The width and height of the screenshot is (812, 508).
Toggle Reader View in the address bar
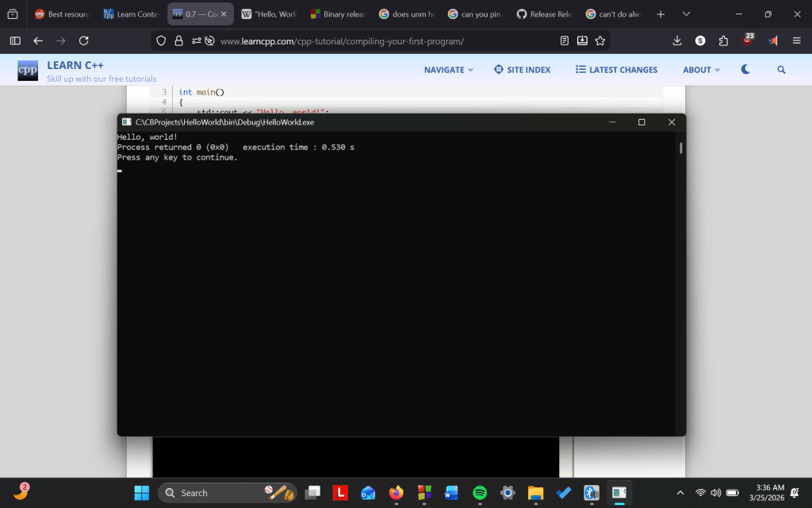(565, 40)
